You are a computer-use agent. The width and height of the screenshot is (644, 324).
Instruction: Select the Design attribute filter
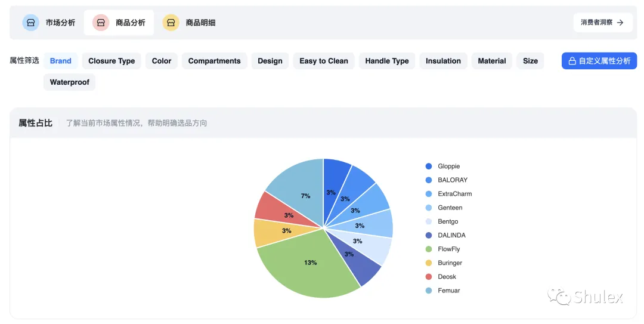(270, 61)
